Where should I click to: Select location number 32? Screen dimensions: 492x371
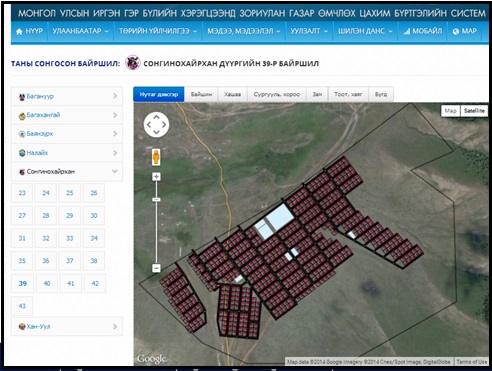tap(46, 238)
